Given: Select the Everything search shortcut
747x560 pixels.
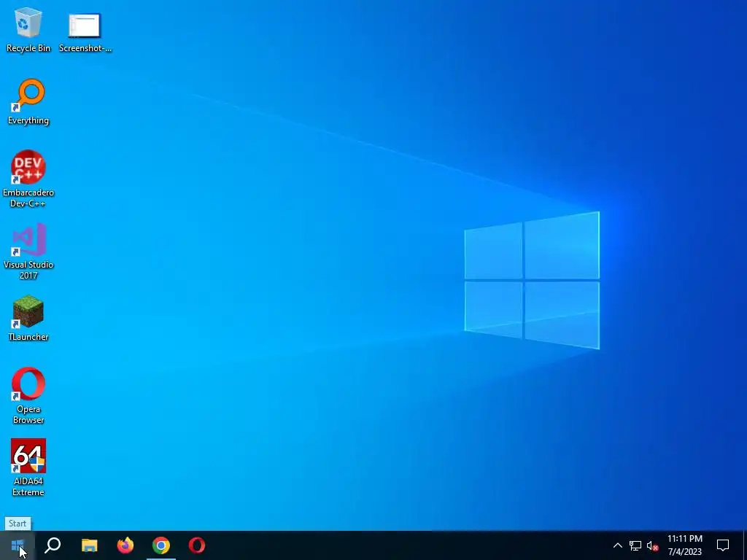Looking at the screenshot, I should [x=28, y=102].
